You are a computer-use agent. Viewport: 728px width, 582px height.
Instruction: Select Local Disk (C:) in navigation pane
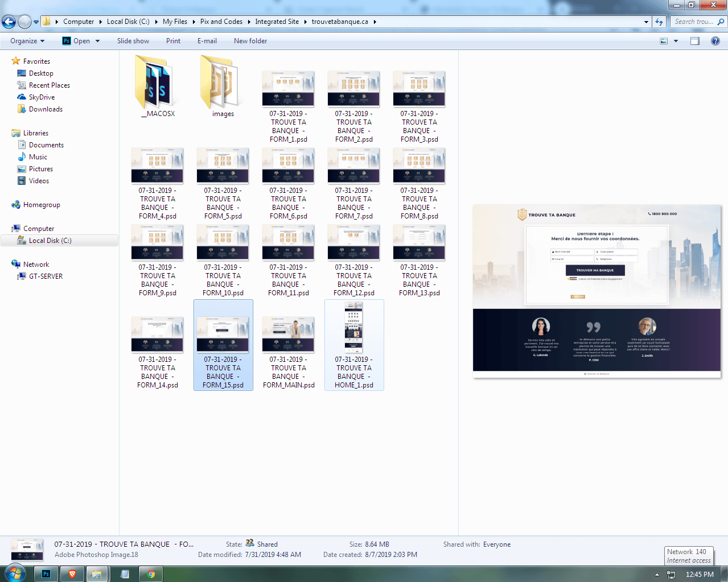[59, 241]
